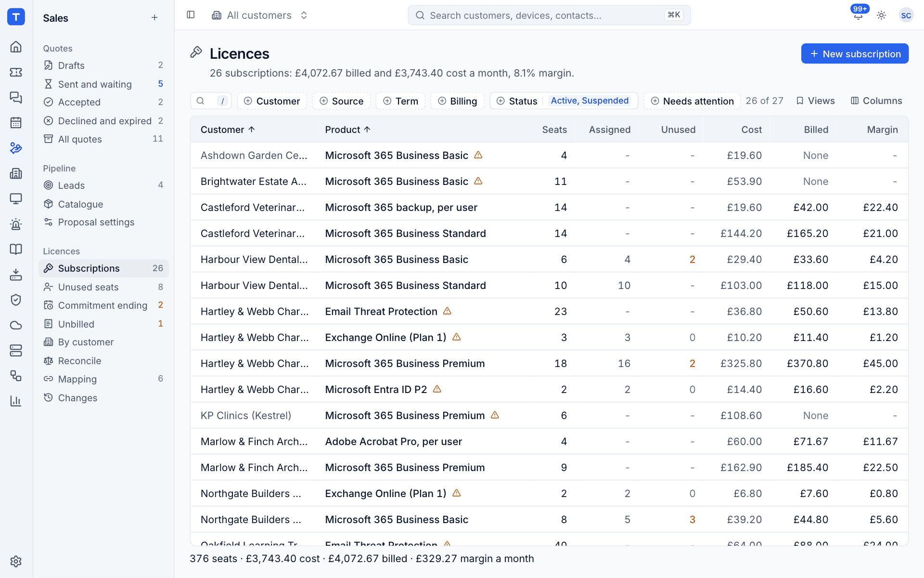Click warning icon on Ashdown Garden row

478,155
